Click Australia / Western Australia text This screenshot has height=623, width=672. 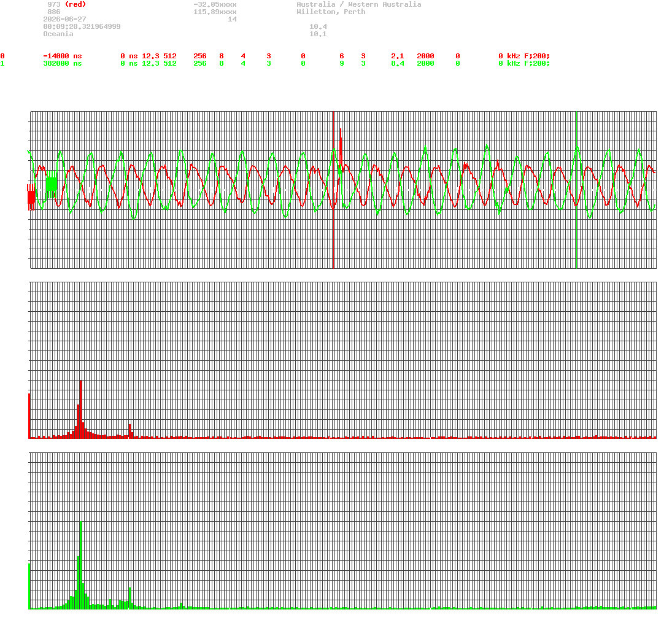(x=359, y=4)
